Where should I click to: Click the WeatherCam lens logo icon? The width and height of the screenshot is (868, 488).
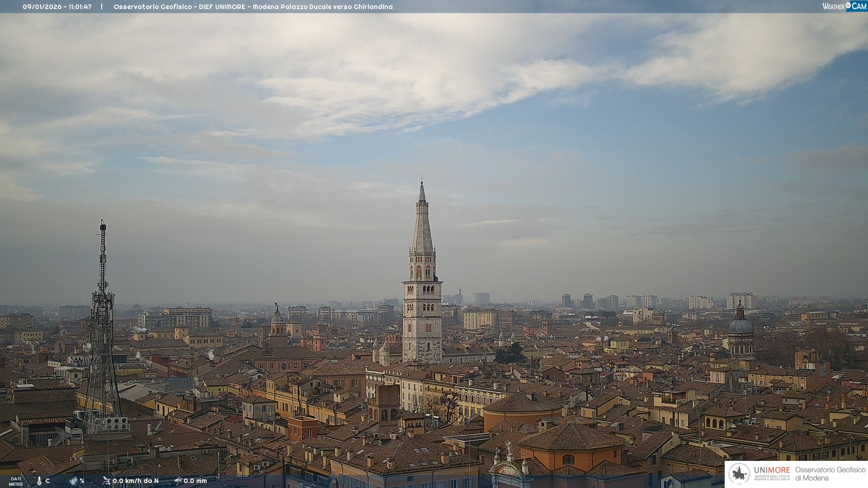tap(848, 5)
